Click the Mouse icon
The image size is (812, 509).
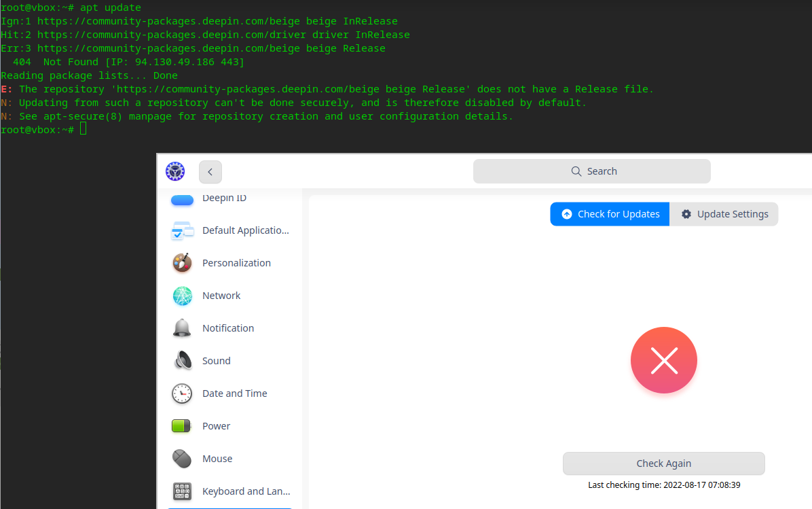pos(182,458)
